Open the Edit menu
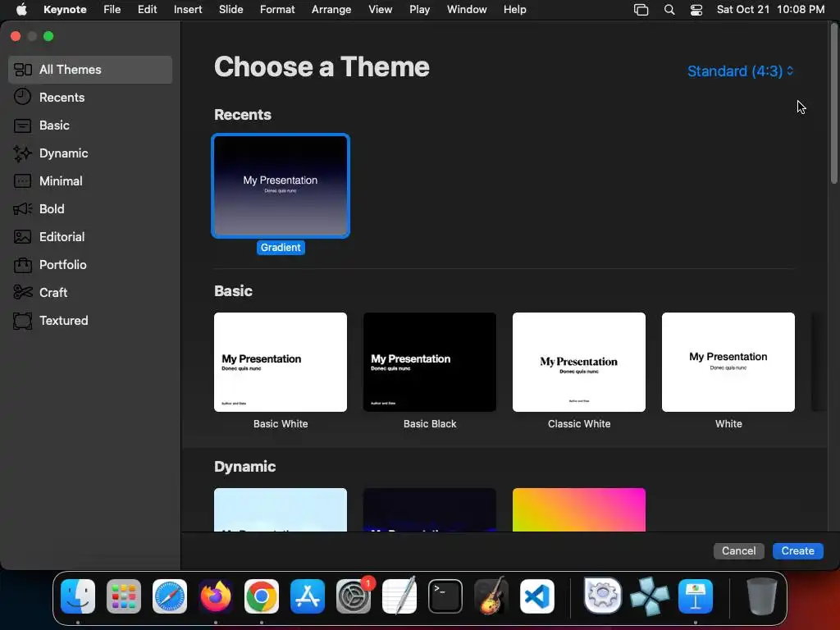The width and height of the screenshot is (840, 630). (147, 10)
